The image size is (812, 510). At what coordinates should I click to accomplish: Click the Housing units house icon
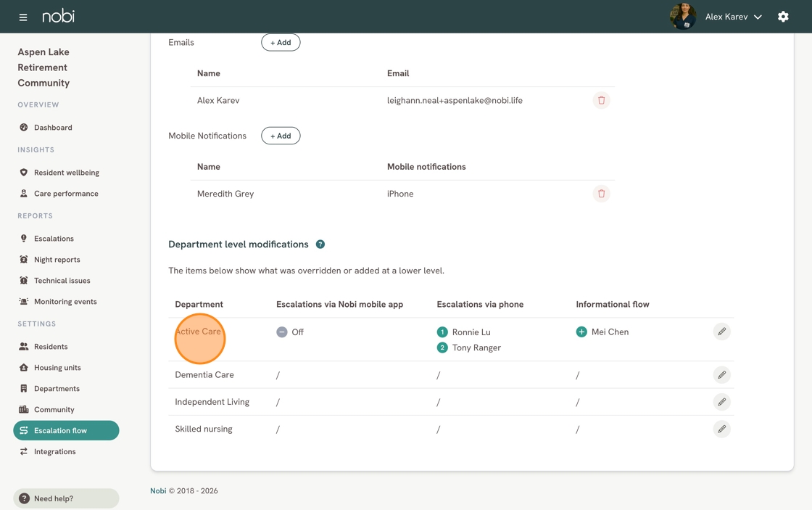pos(23,368)
